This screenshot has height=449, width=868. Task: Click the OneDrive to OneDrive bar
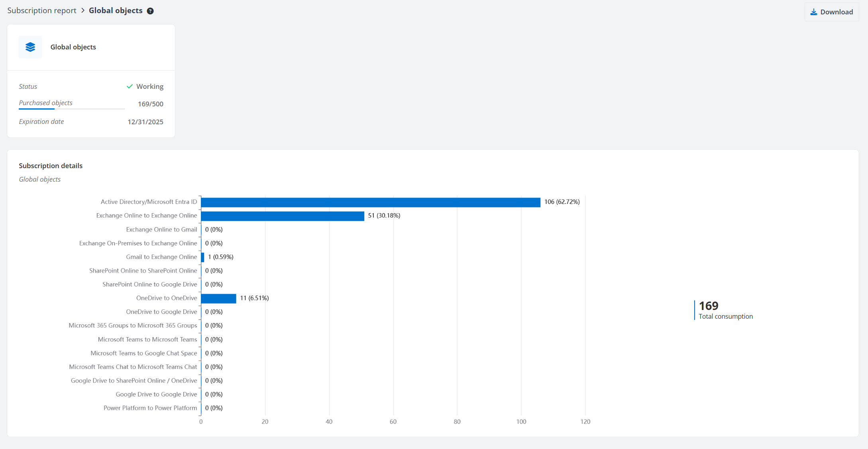pyautogui.click(x=218, y=298)
